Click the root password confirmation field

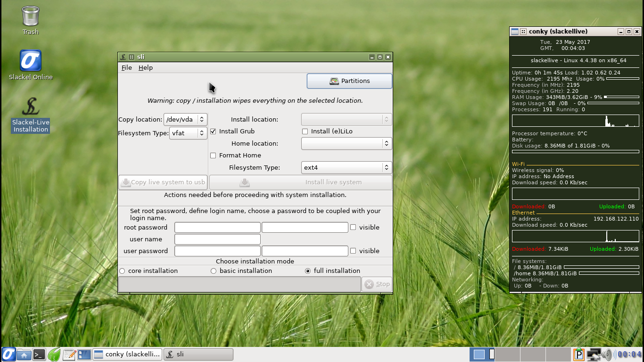click(305, 227)
